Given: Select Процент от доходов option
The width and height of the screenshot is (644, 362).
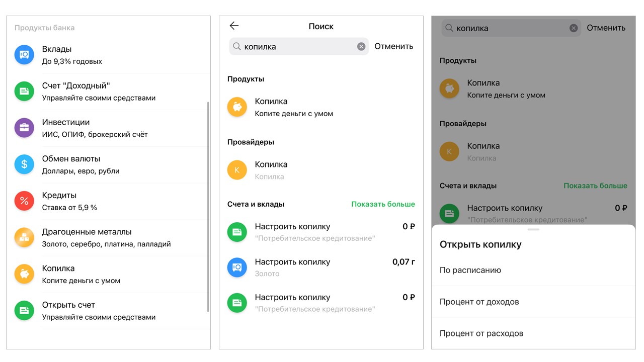Looking at the screenshot, I should (x=479, y=302).
